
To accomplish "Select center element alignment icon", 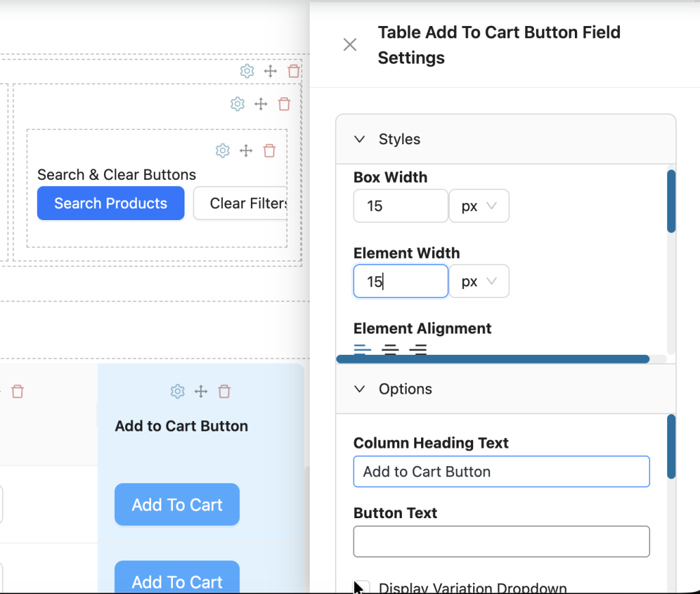I will (x=390, y=349).
